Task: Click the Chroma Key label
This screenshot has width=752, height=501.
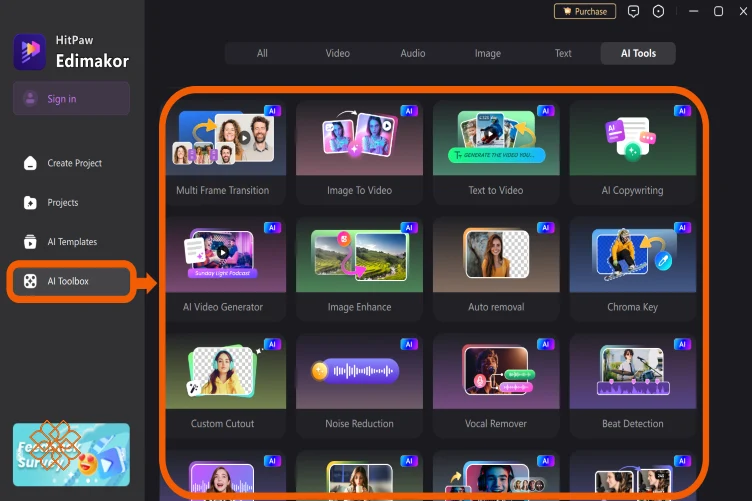Action: coord(633,307)
